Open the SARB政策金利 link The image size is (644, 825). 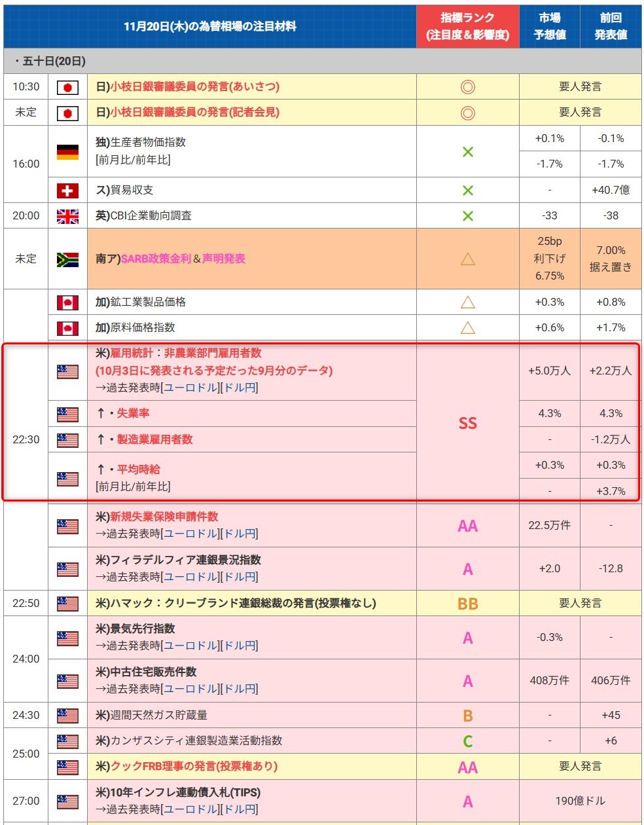point(156,259)
